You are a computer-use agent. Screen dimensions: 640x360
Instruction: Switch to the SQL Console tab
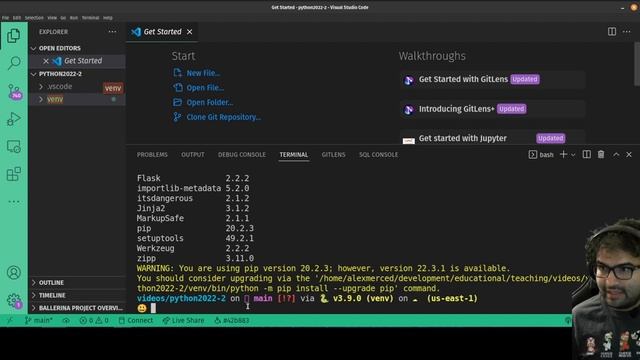click(378, 155)
